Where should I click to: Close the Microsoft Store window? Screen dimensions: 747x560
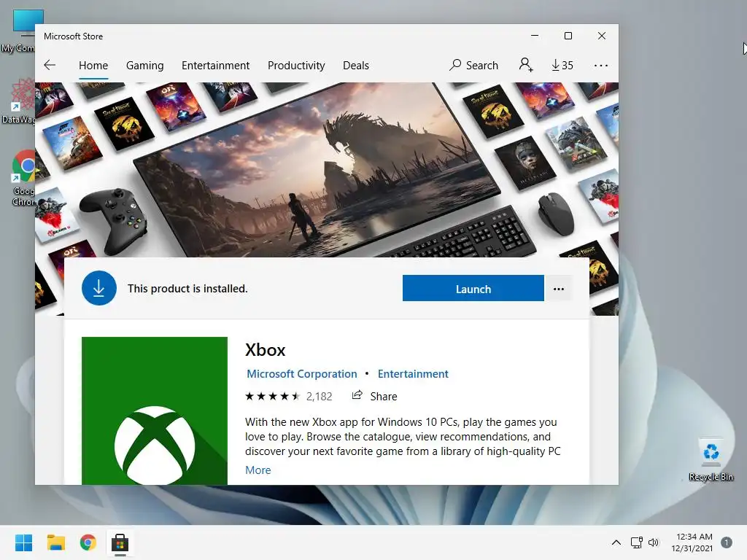pyautogui.click(x=602, y=36)
